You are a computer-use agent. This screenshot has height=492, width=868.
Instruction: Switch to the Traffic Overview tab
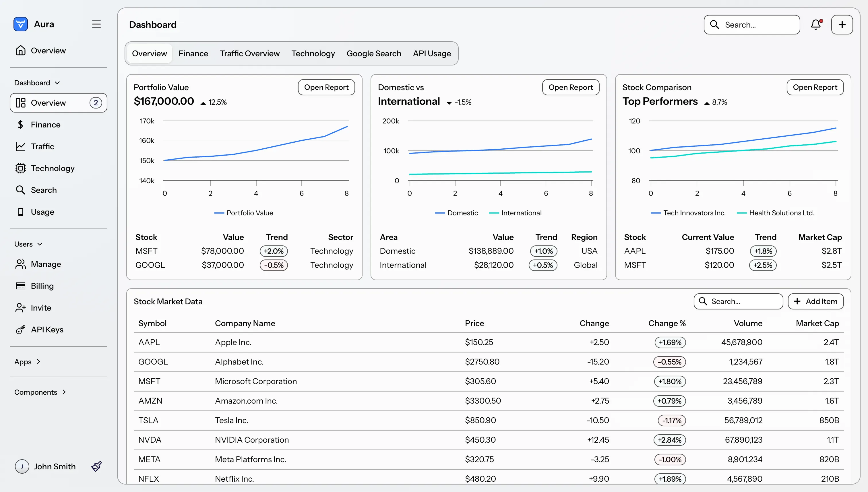pyautogui.click(x=250, y=53)
